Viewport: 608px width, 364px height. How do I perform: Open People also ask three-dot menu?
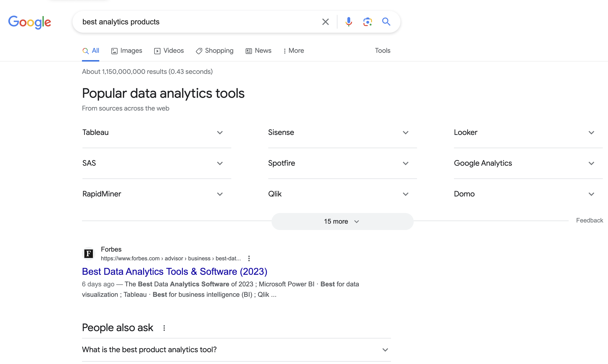(x=164, y=328)
